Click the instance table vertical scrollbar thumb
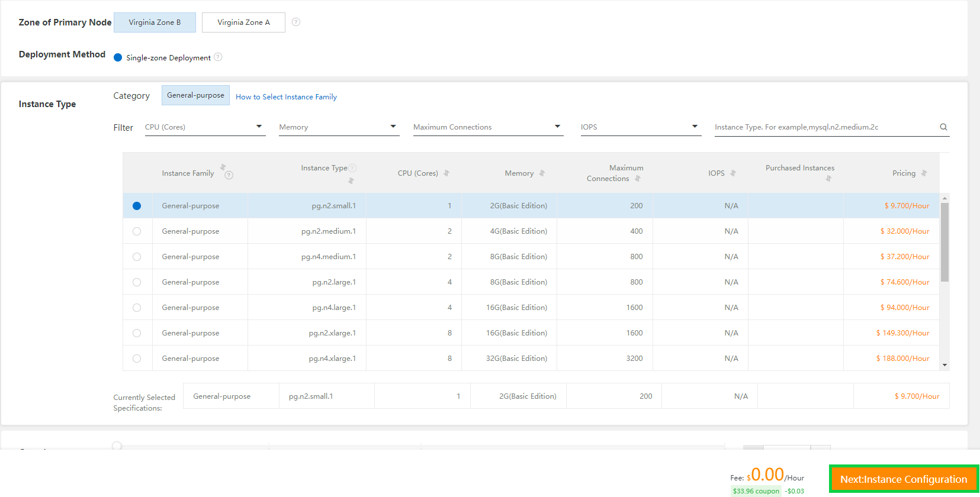Image resolution: width=980 pixels, height=497 pixels. [x=944, y=242]
